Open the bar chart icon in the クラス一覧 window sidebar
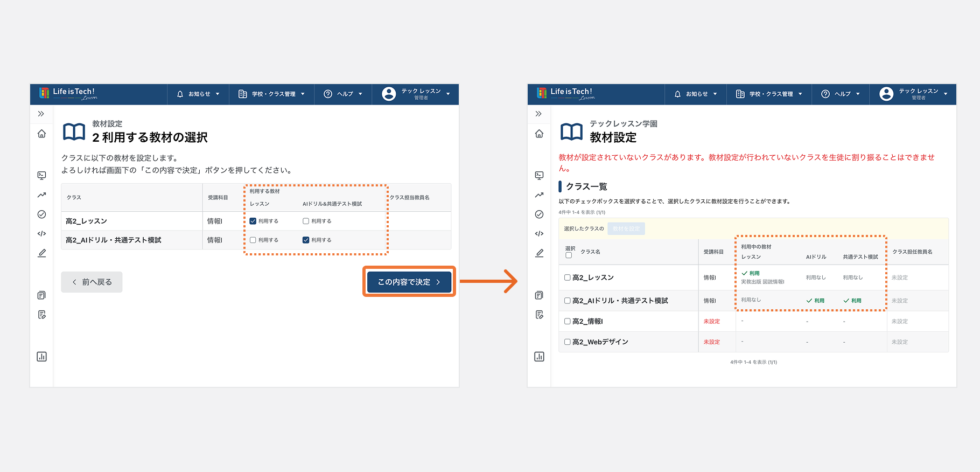980x472 pixels. tap(539, 357)
